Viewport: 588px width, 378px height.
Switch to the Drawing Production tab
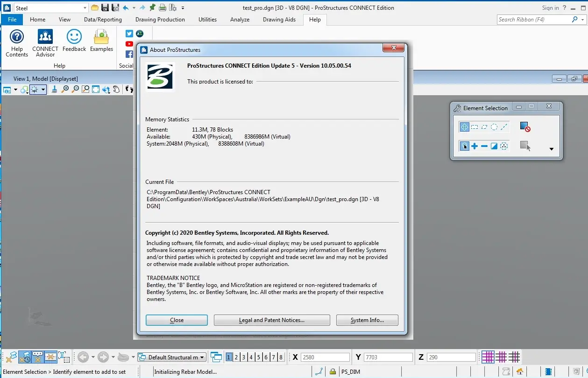[x=160, y=20]
